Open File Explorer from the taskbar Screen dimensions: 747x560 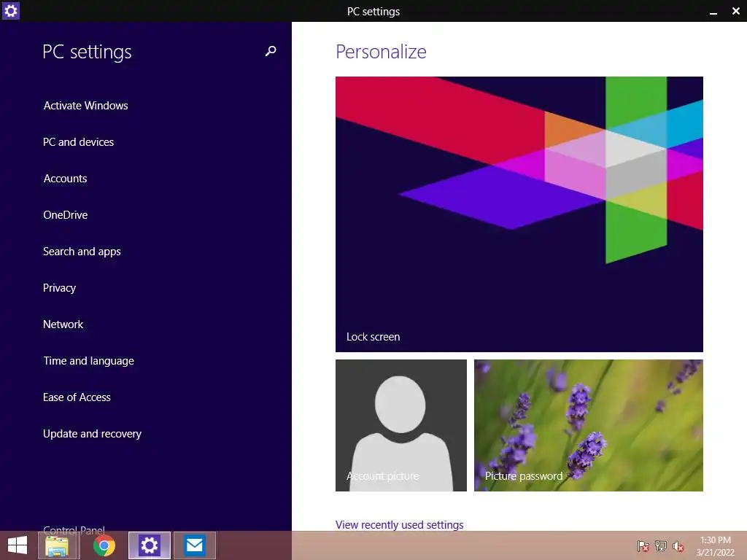[57, 545]
